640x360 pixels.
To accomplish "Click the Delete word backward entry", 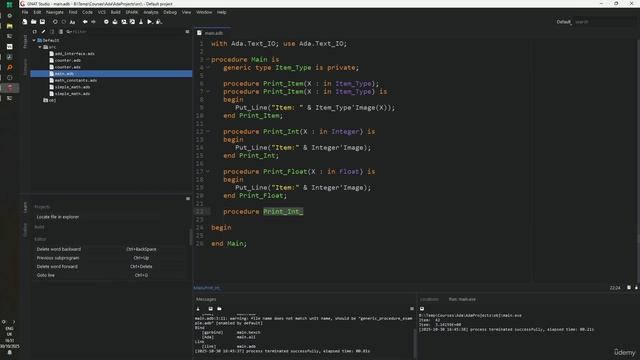I will [59, 249].
